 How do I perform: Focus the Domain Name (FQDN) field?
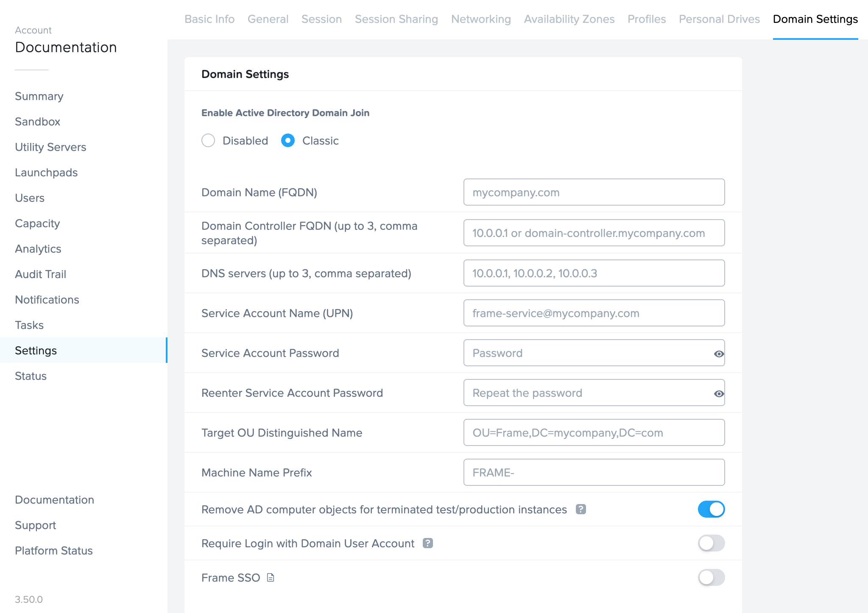click(594, 192)
